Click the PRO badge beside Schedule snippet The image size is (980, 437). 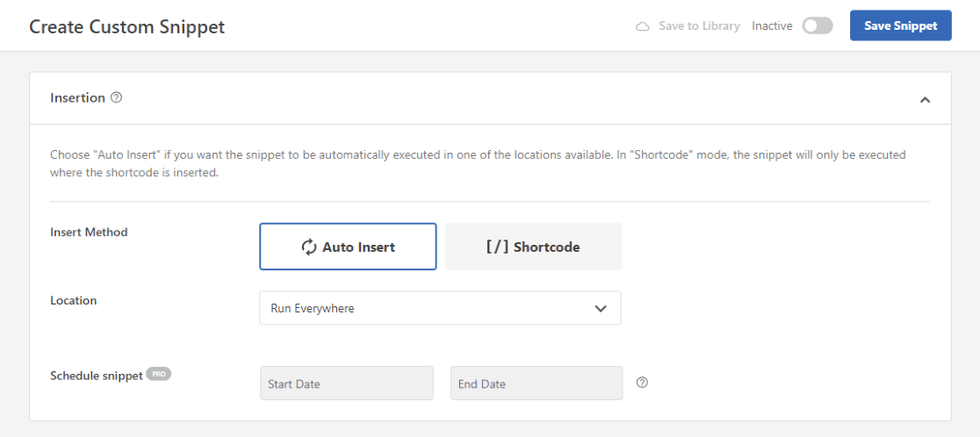(159, 374)
